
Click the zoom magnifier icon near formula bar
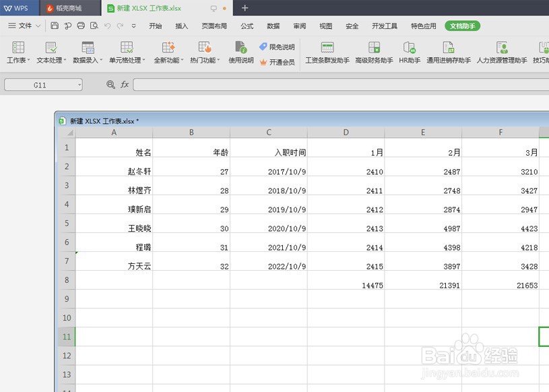pyautogui.click(x=110, y=84)
